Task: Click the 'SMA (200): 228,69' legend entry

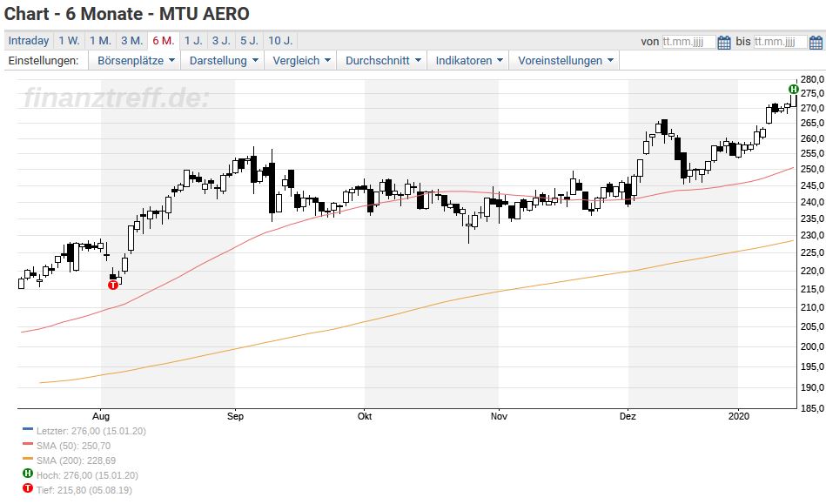Action: pyautogui.click(x=76, y=460)
